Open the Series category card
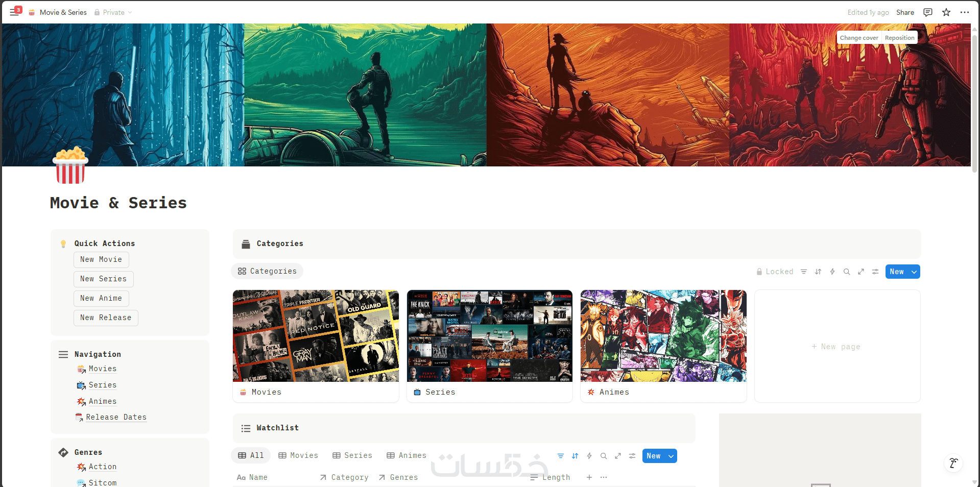This screenshot has width=980, height=487. tap(490, 346)
